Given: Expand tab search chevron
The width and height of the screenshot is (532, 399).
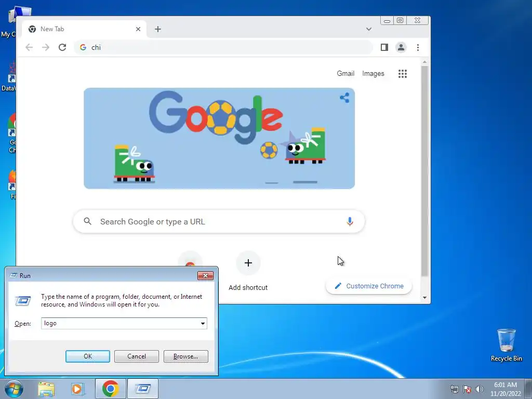Looking at the screenshot, I should [x=369, y=29].
